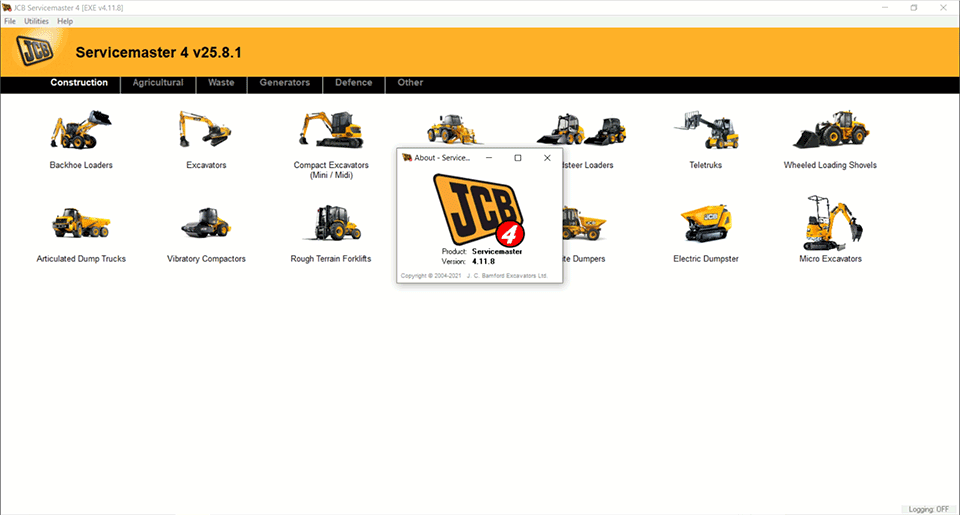The width and height of the screenshot is (960, 515).
Task: Click the Rough Terrain Forklifts label
Action: click(331, 258)
